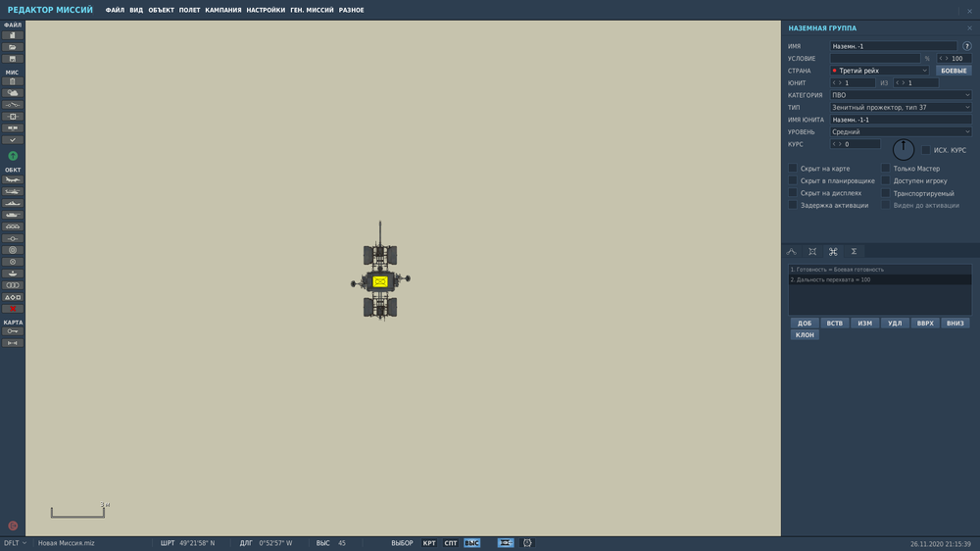This screenshot has width=980, height=551.
Task: Click the ЮНИТ number stepper arrows
Action: (838, 82)
